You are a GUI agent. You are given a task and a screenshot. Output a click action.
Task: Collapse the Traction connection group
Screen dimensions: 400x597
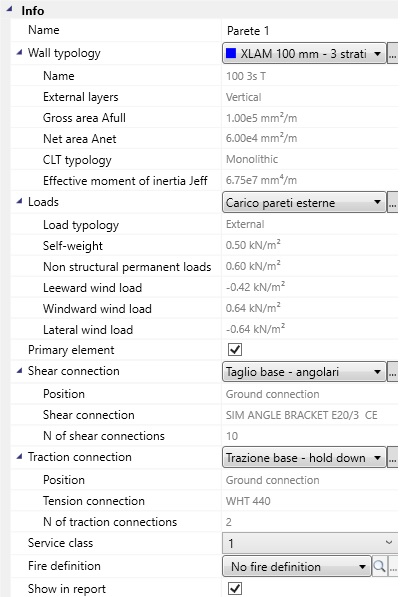[x=19, y=456]
